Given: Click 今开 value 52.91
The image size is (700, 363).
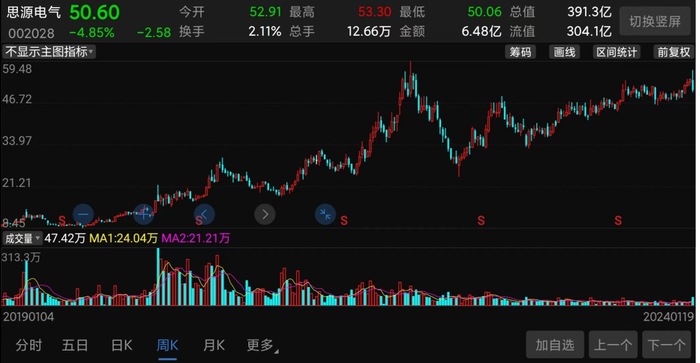Looking at the screenshot, I should pos(266,12).
